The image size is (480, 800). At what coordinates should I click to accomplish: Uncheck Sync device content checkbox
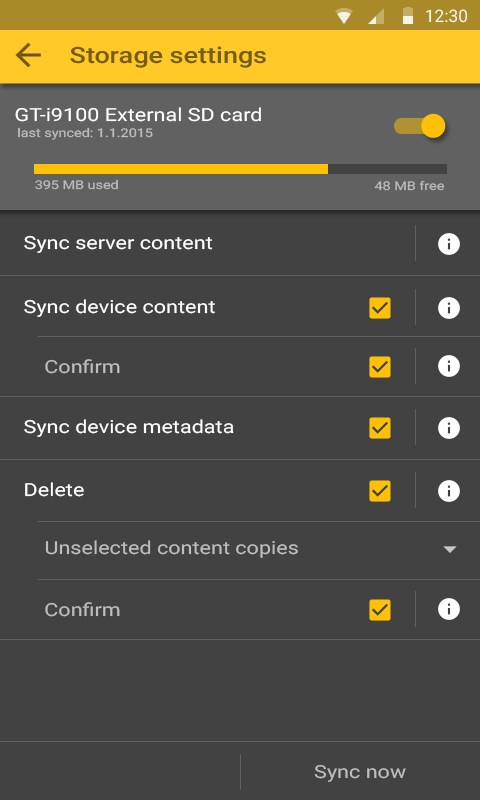click(x=380, y=308)
